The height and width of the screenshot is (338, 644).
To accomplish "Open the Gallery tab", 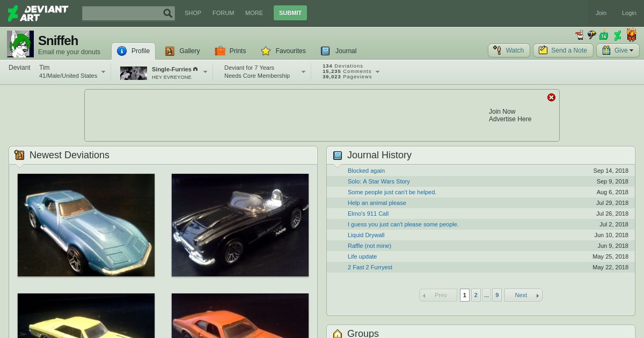I will point(182,51).
